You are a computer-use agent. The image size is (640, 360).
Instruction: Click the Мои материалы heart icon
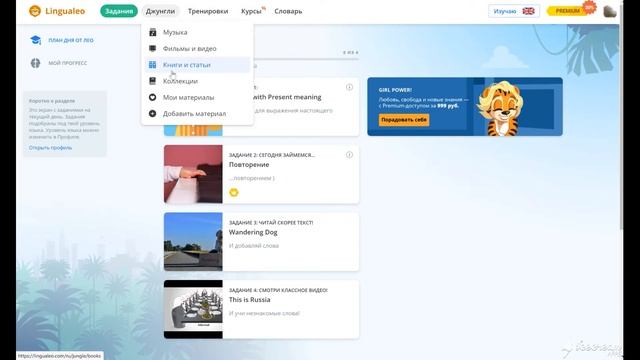(x=152, y=98)
